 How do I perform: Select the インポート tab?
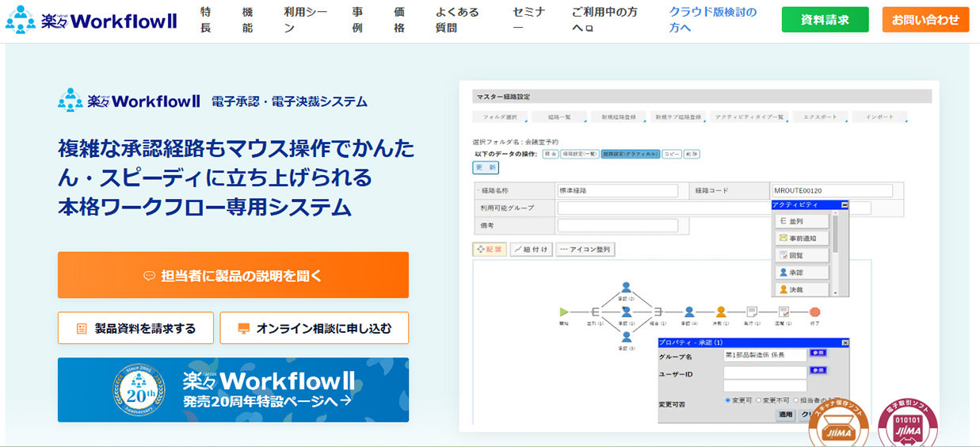pos(879,117)
